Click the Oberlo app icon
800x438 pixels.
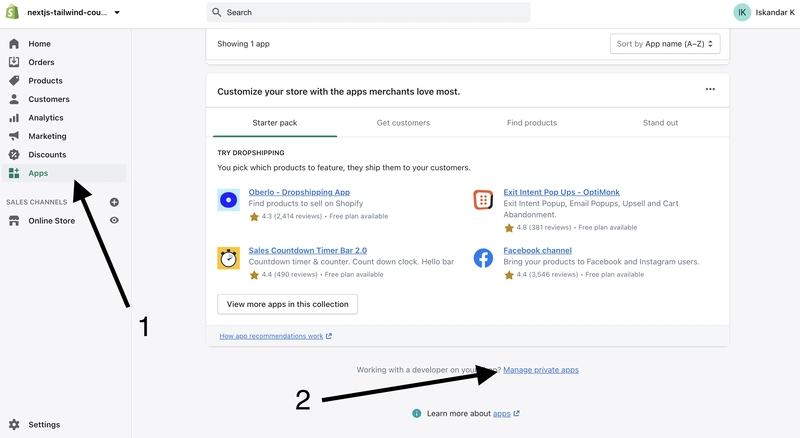click(229, 200)
